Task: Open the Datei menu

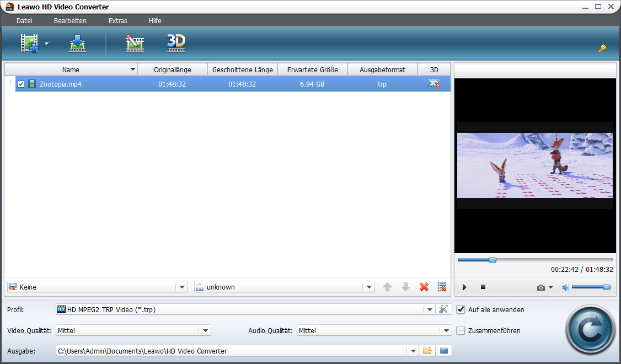Action: coord(24,20)
